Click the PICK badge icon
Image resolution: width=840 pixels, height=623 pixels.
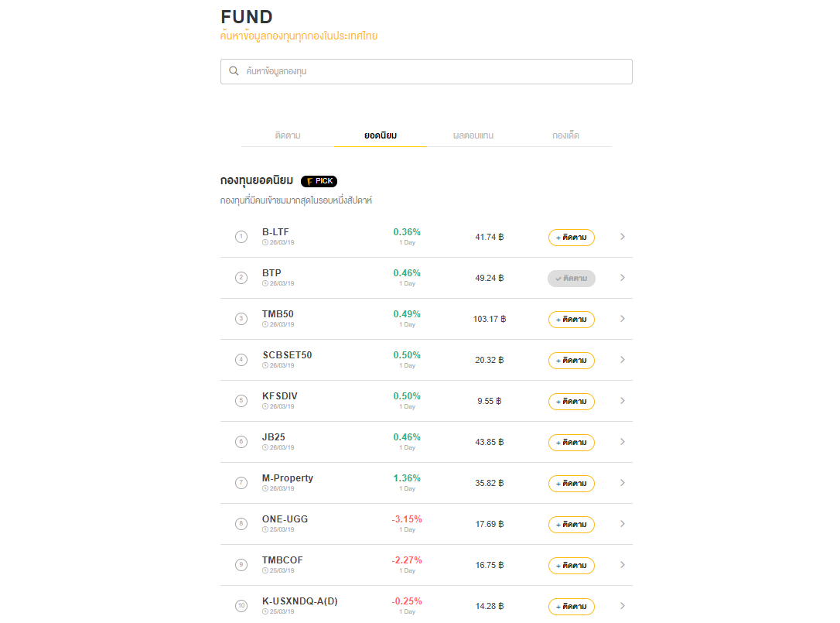[x=319, y=181]
